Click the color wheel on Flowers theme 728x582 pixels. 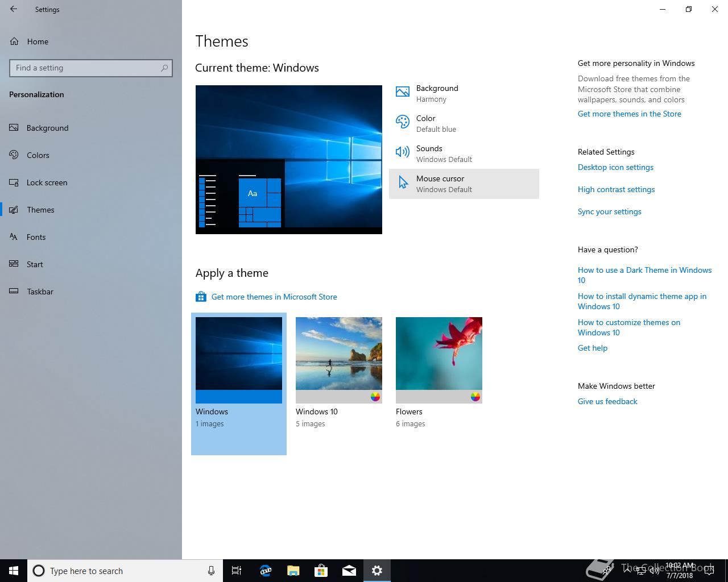[475, 397]
